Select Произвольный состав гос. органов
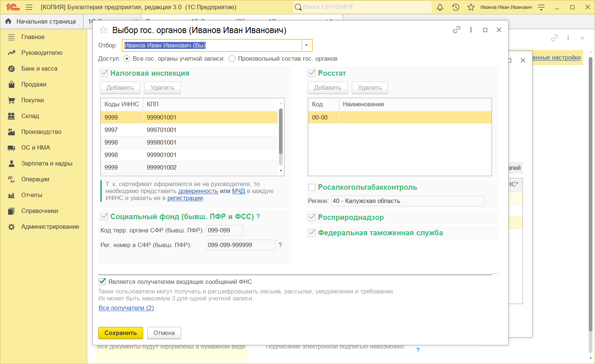595x364 pixels. click(232, 59)
